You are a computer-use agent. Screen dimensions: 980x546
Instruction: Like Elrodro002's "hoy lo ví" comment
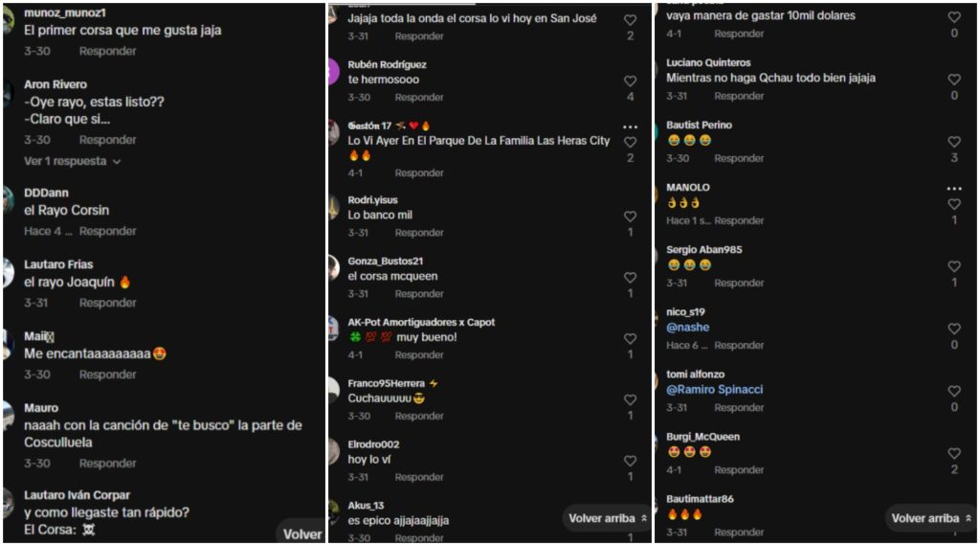point(630,461)
